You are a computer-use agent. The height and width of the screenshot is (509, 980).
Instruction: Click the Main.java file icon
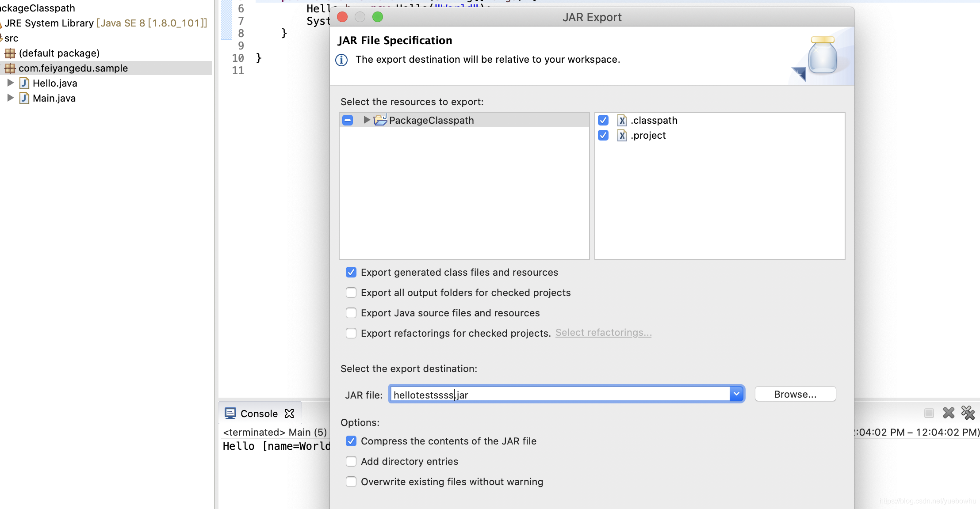pyautogui.click(x=25, y=98)
